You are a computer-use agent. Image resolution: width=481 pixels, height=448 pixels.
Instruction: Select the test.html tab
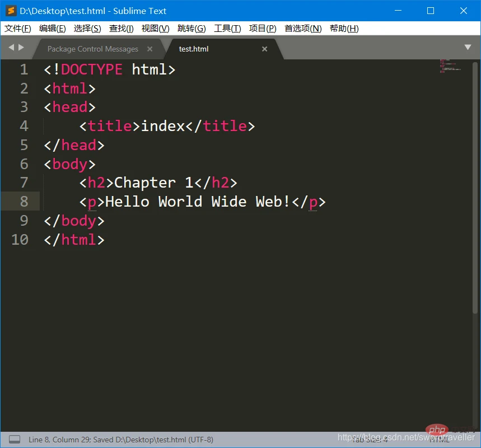[x=194, y=49]
